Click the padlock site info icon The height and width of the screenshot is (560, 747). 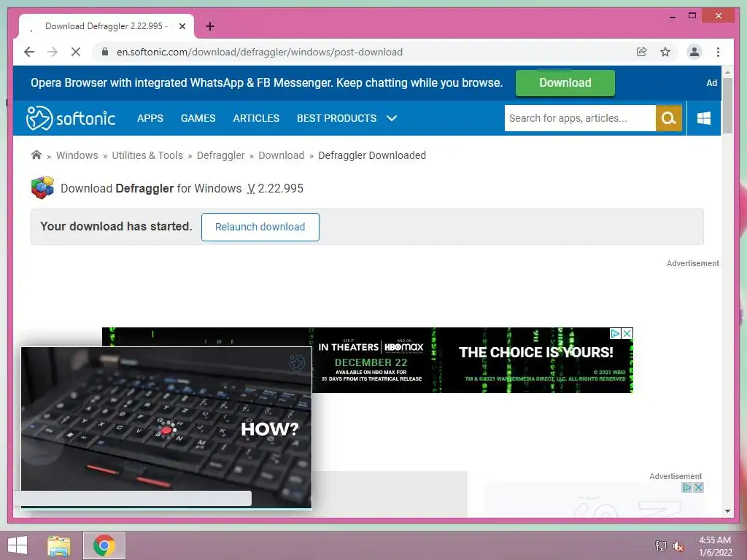tap(105, 52)
